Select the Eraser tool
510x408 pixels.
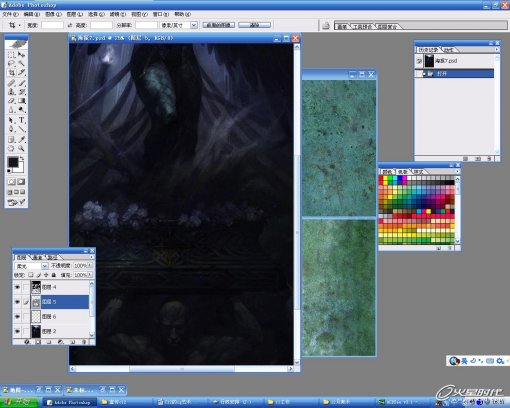11,101
